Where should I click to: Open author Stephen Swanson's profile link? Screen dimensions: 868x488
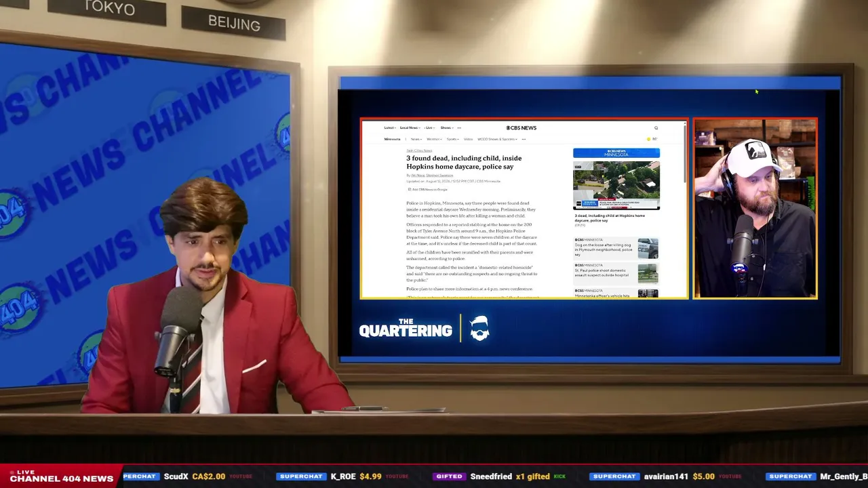(439, 176)
